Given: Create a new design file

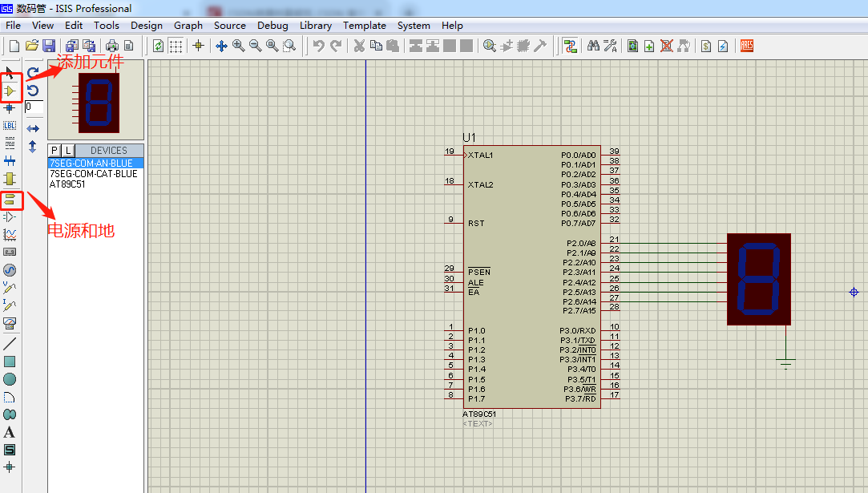Looking at the screenshot, I should coord(15,46).
